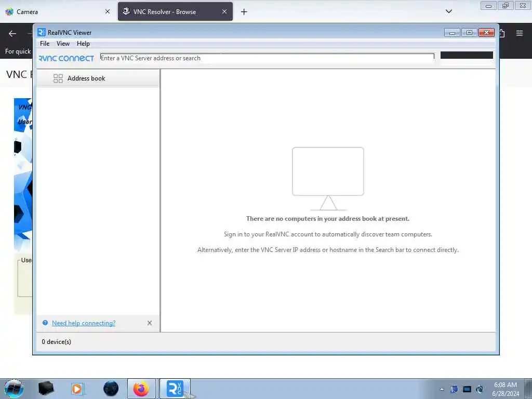Open the Windows Start menu
The width and height of the screenshot is (532, 399).
[14, 389]
